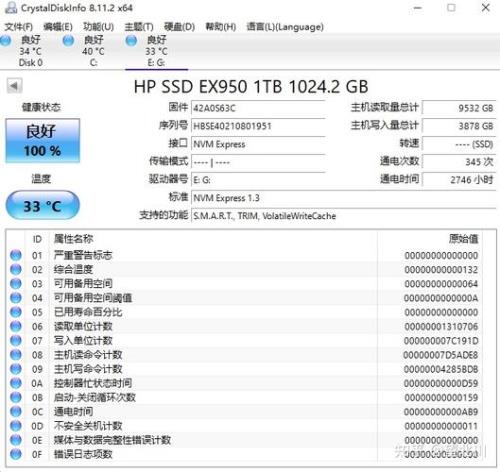Click raw value 0000001310706

click(x=441, y=326)
